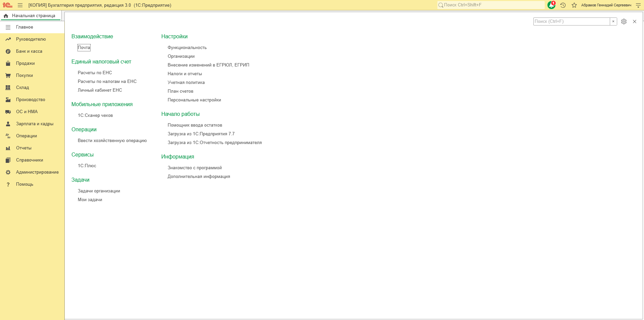
Task: Open the Главное section
Action: pos(32,27)
